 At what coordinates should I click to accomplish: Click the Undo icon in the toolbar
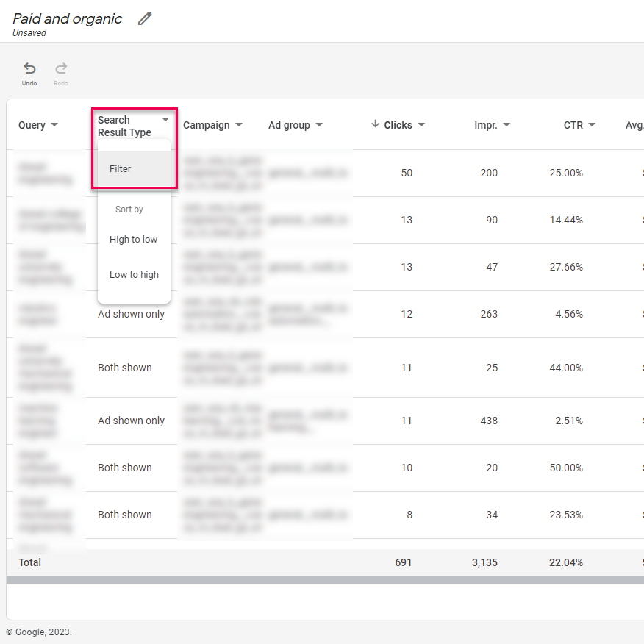(x=29, y=68)
